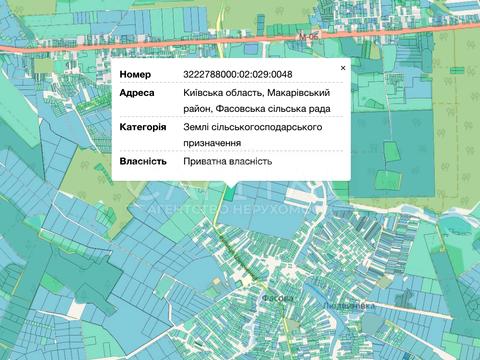
Task: Click the 'Людвинівка' village label on map
Action: click(349, 306)
